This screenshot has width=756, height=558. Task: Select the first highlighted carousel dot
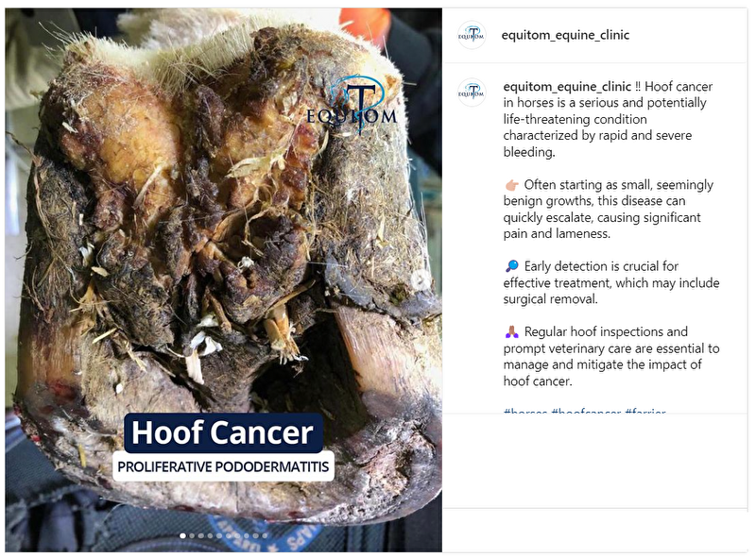click(182, 536)
